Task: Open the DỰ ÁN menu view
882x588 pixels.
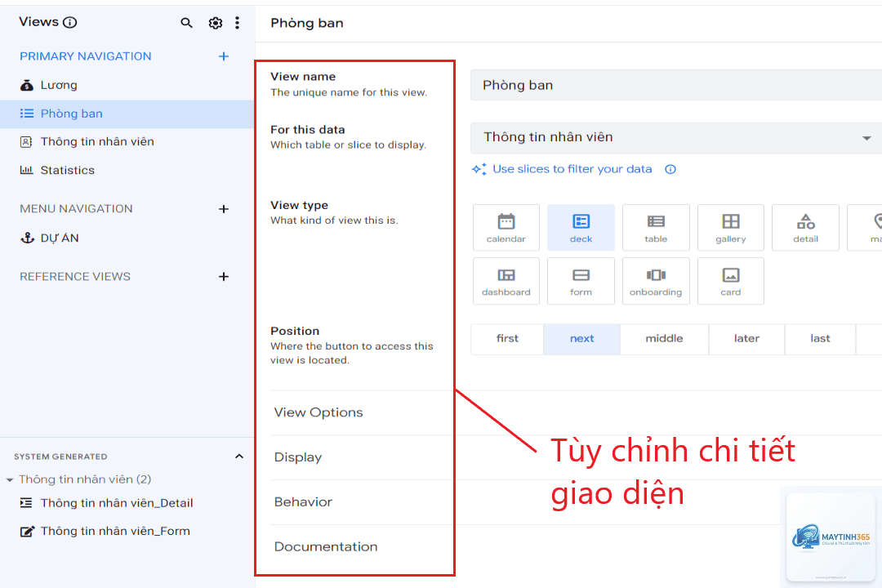Action: (127, 238)
